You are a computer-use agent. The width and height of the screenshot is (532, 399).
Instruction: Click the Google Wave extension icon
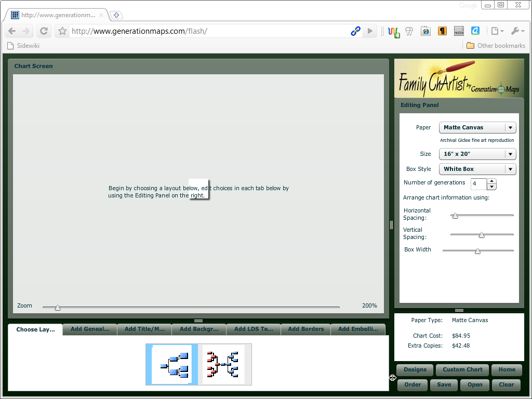point(393,31)
